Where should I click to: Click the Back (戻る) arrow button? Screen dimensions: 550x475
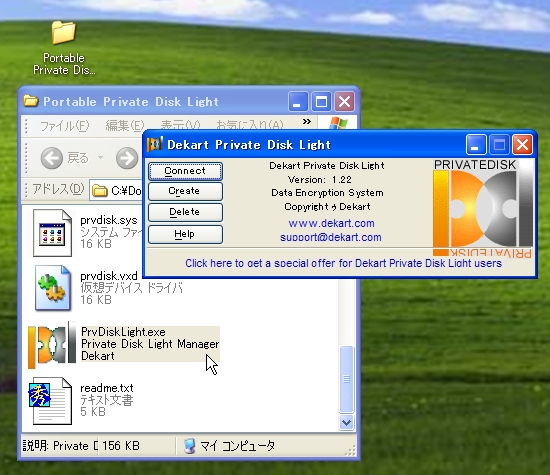pos(52,158)
